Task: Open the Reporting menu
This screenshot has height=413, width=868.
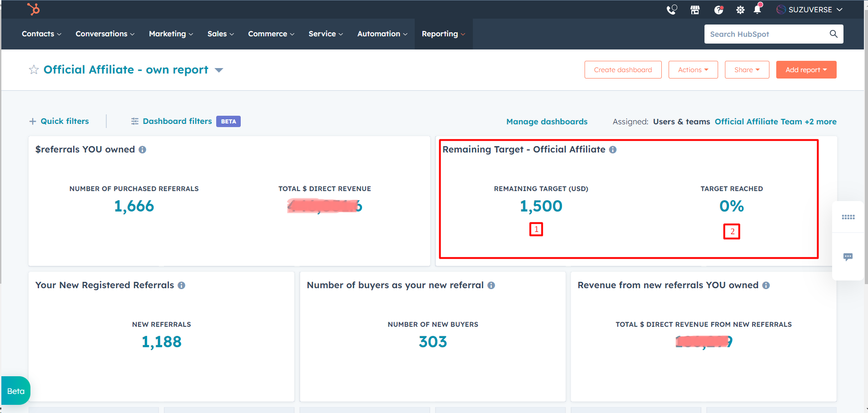Action: point(443,34)
